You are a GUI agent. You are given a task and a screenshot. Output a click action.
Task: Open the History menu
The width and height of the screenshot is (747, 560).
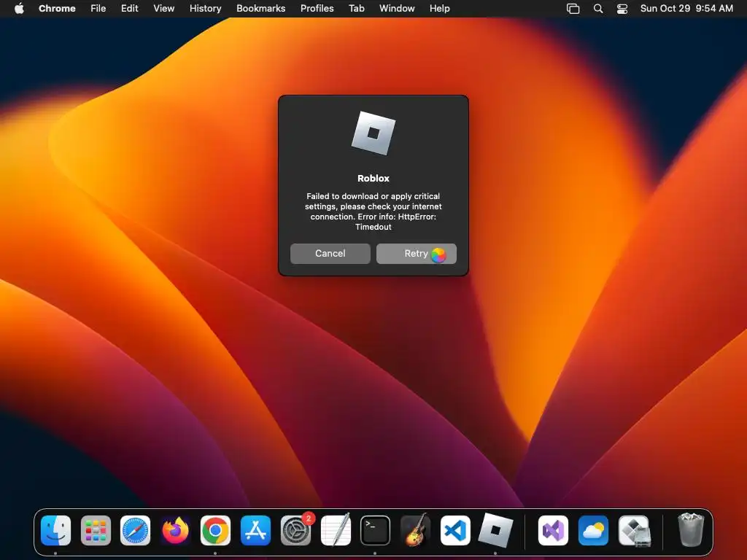coord(205,8)
